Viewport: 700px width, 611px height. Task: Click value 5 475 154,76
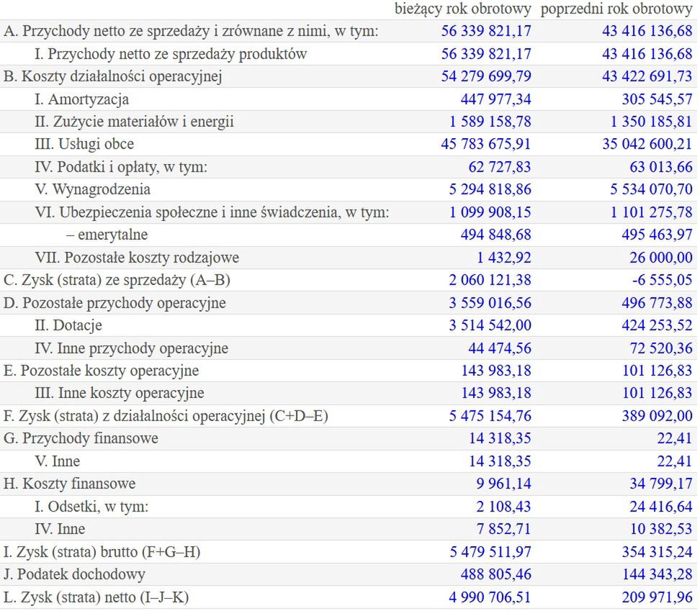pos(490,416)
